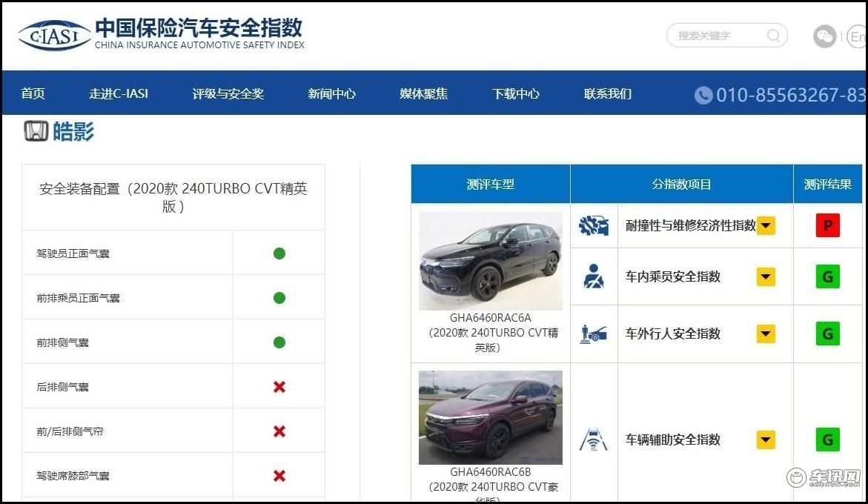Click the 驾驶员正面气囊 row label
This screenshot has width=868, height=504.
click(73, 253)
